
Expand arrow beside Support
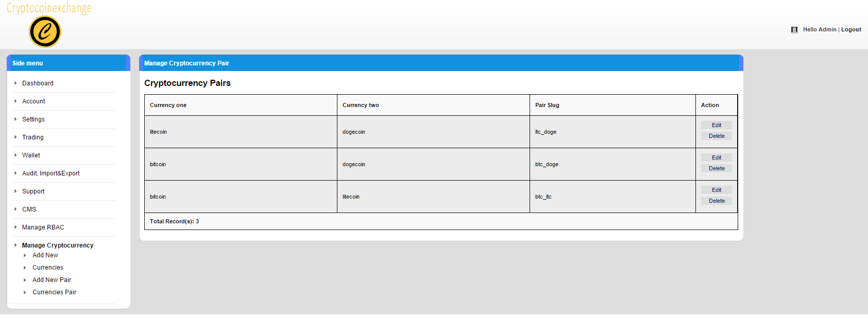click(15, 191)
